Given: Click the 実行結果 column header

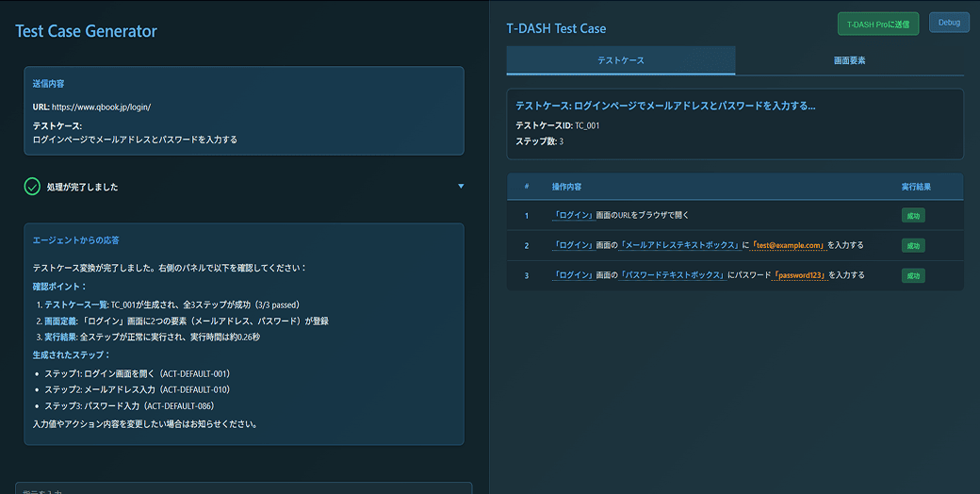Looking at the screenshot, I should pos(916,187).
